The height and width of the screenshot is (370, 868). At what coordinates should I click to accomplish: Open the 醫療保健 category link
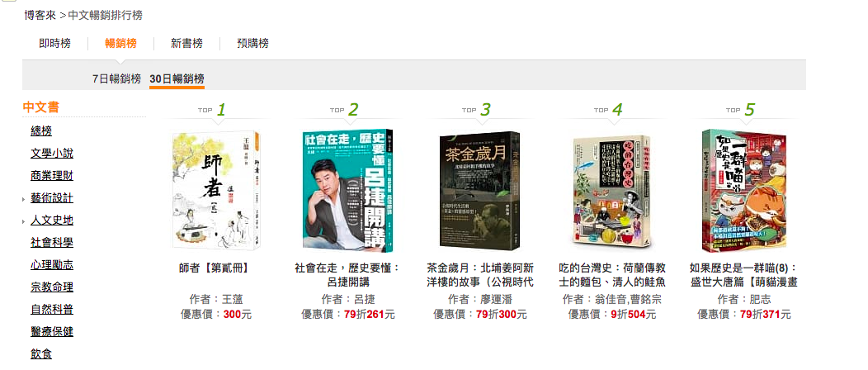pyautogui.click(x=52, y=331)
